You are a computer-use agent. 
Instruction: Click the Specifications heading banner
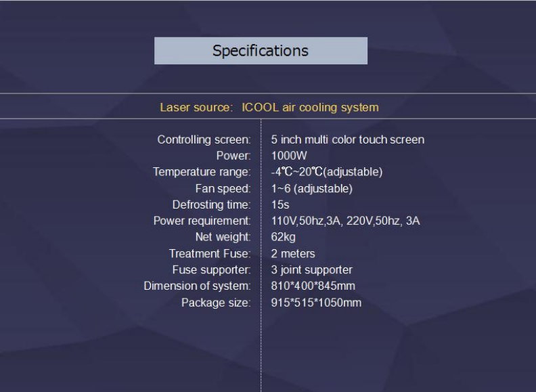pos(261,51)
